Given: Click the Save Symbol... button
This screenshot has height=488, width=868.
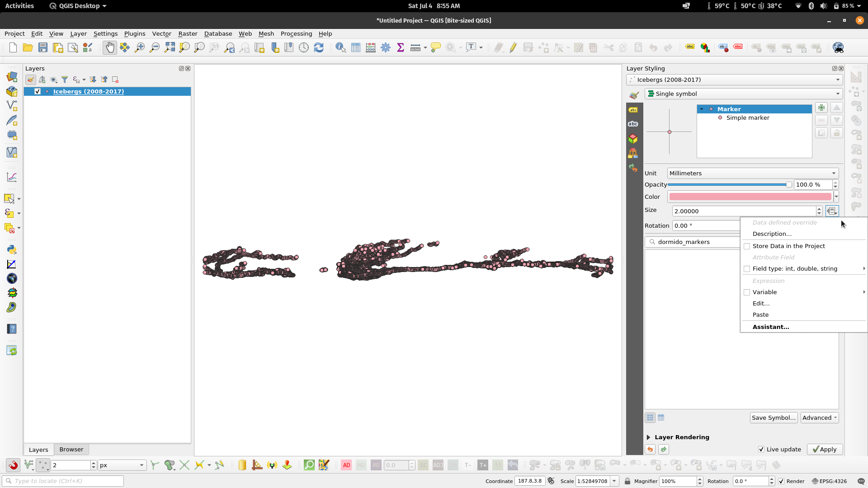Looking at the screenshot, I should (773, 418).
